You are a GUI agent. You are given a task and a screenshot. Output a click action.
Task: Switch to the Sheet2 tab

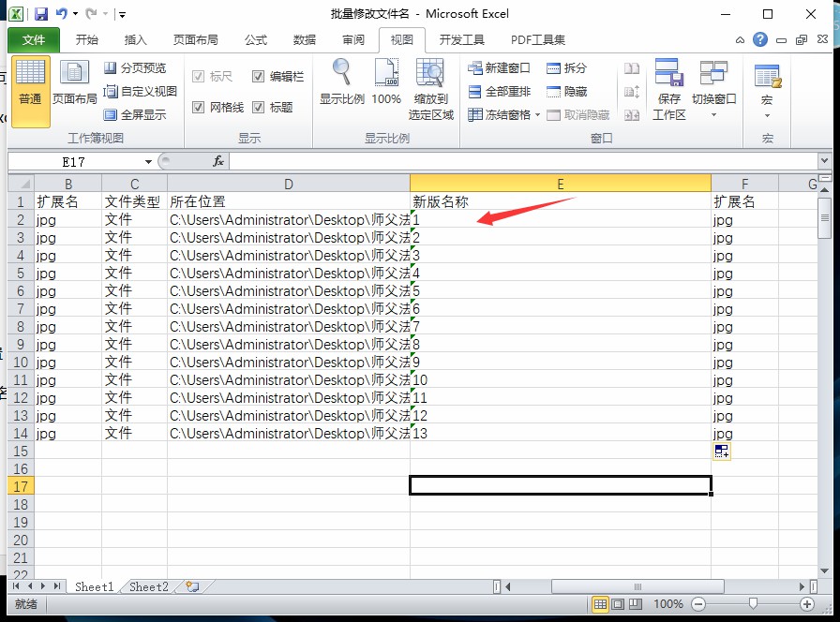tap(148, 586)
